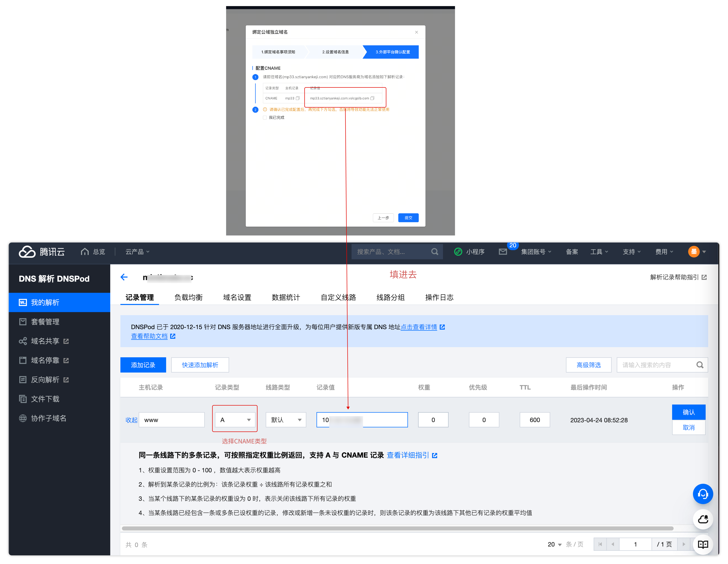Click the search magnifier in the top bar
Screen dimensions: 728x564
tap(435, 252)
